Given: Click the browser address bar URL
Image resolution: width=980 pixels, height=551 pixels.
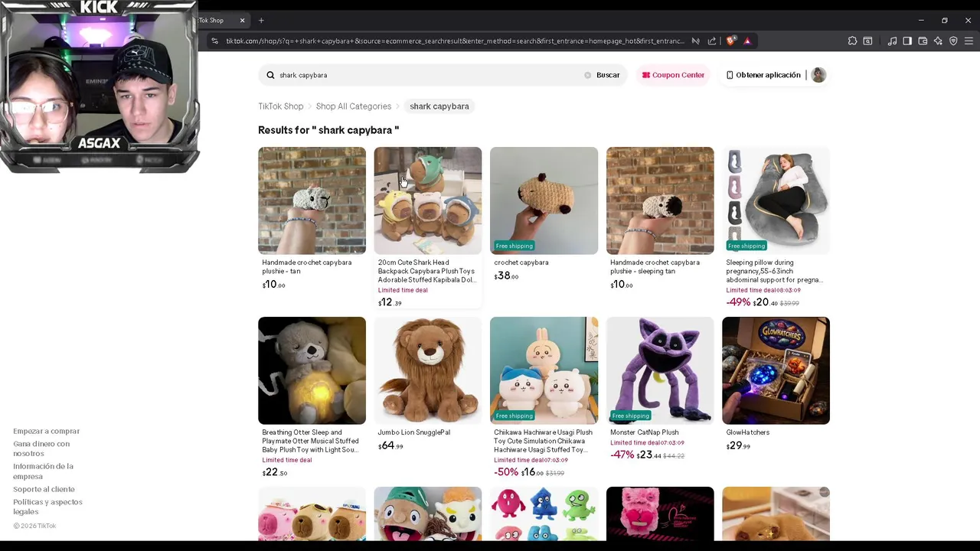Looking at the screenshot, I should [455, 41].
